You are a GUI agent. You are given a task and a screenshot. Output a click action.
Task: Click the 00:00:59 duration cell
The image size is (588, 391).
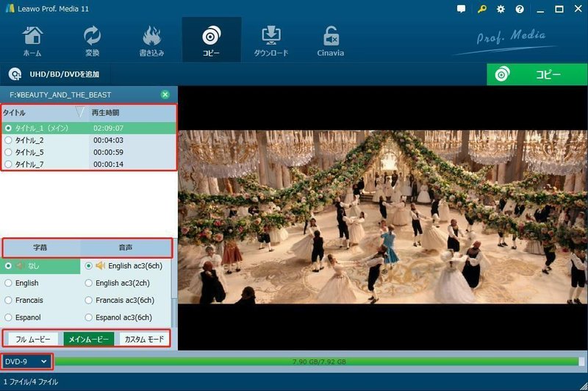pyautogui.click(x=108, y=152)
